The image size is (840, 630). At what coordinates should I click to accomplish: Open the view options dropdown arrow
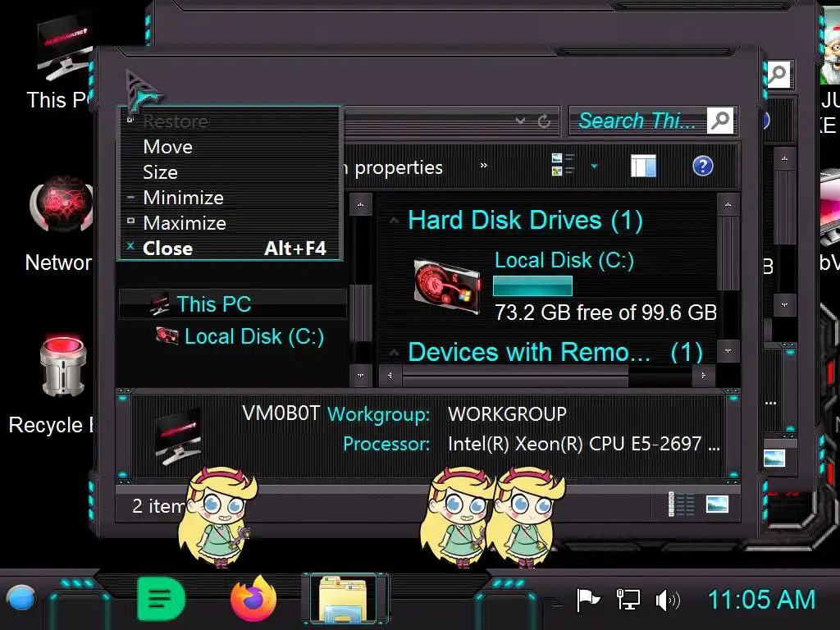(x=594, y=166)
